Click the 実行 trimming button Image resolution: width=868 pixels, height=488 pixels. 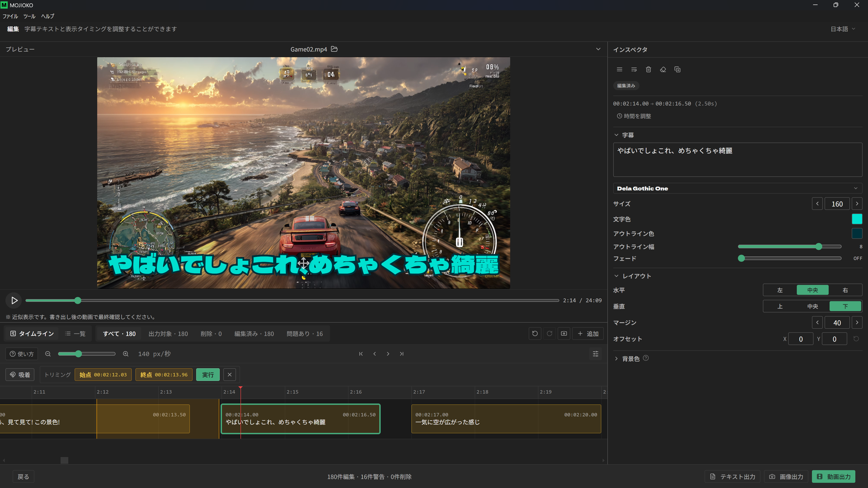(208, 375)
